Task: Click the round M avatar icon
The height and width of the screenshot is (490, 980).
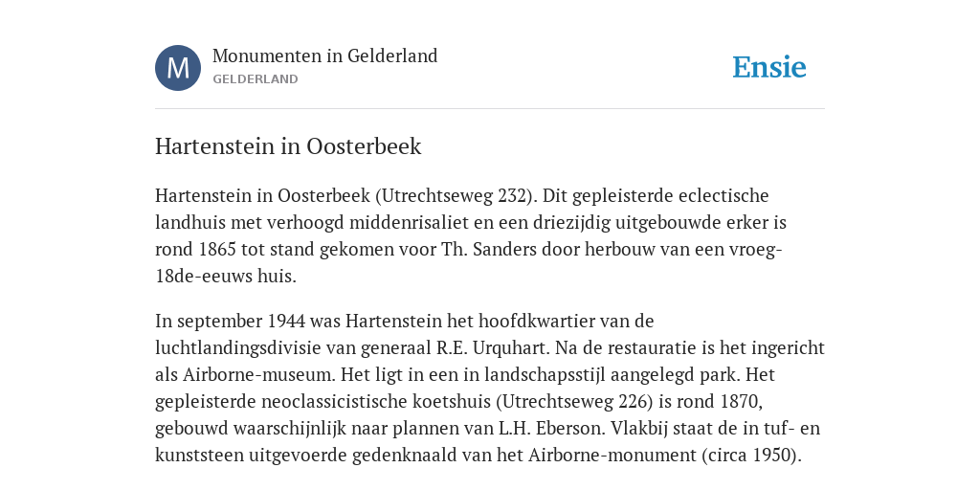Action: (x=178, y=68)
